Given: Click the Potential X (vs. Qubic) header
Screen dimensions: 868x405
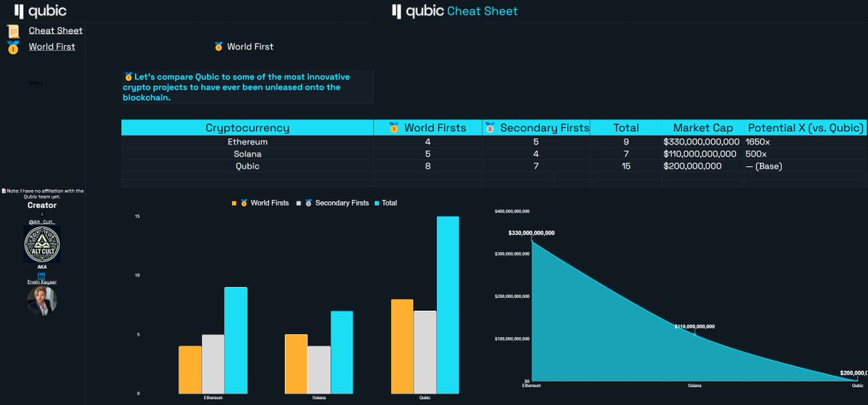Looking at the screenshot, I should point(805,128).
